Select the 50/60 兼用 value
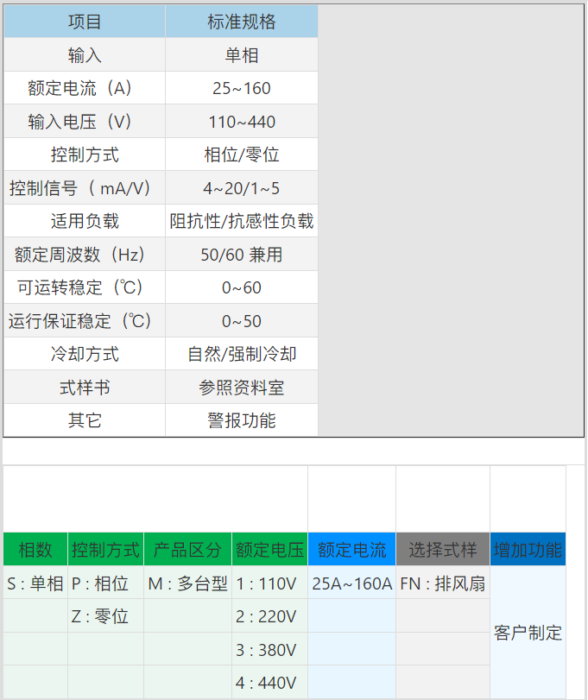Screen dimensions: 588x700 (242, 255)
